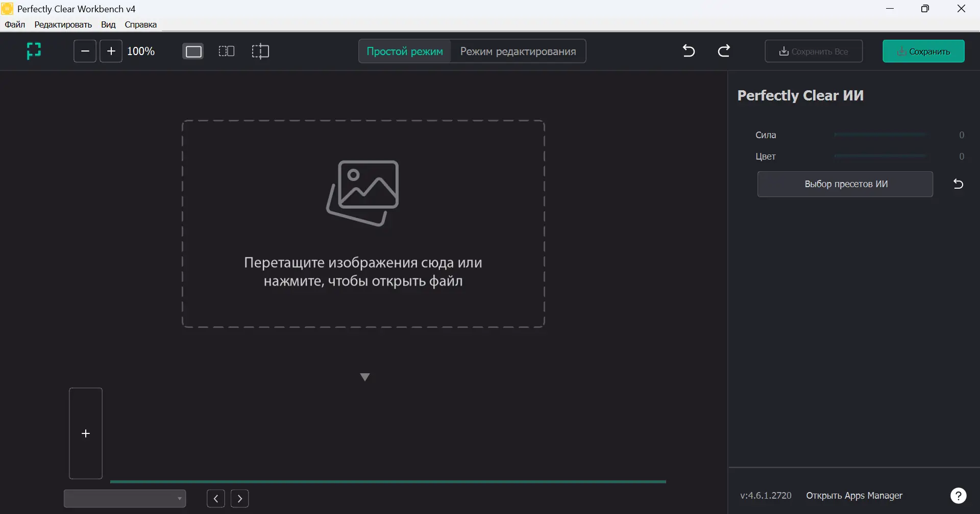Adjust the Сила slider
The width and height of the screenshot is (980, 514).
(880, 135)
